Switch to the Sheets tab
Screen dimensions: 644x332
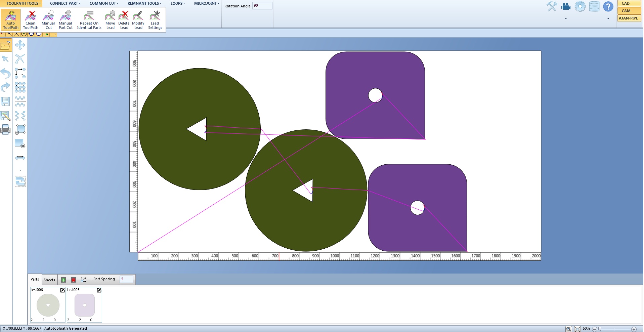pyautogui.click(x=49, y=280)
